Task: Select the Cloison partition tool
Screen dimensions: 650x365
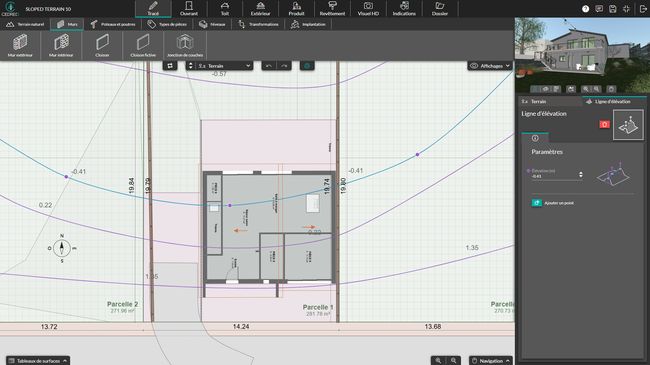Action: pos(102,46)
